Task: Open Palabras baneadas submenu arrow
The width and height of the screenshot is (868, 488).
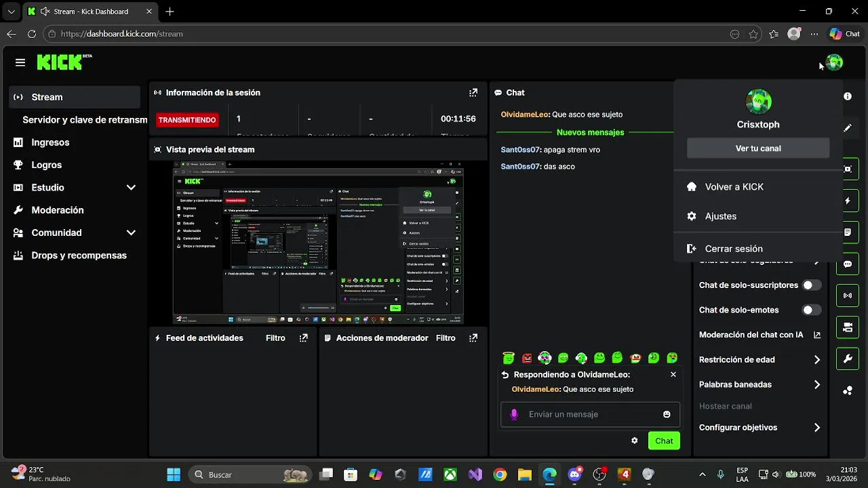Action: coord(817,384)
